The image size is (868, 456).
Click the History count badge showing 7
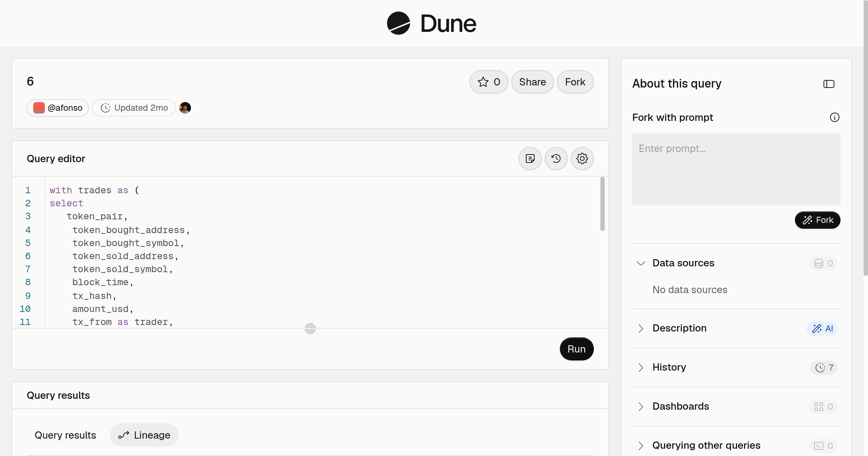[x=824, y=367]
